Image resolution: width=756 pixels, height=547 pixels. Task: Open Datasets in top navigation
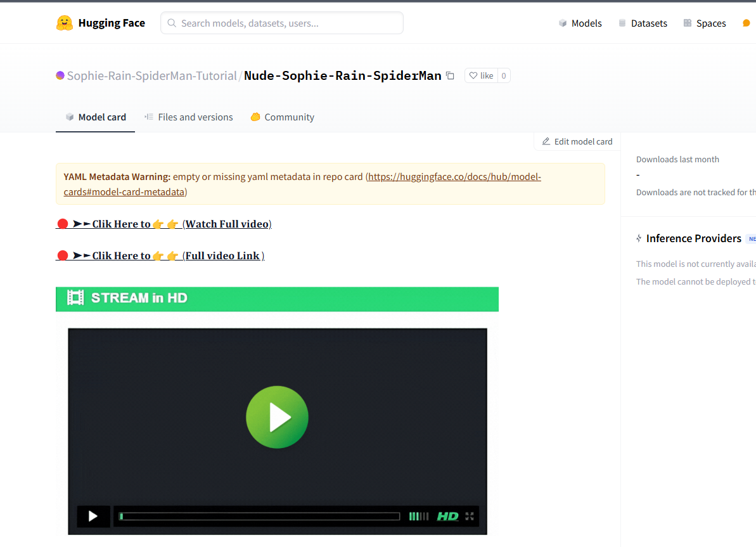[x=649, y=23]
